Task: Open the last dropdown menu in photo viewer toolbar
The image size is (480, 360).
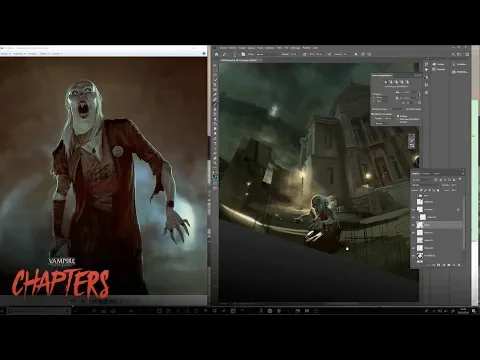Action: click(x=57, y=53)
